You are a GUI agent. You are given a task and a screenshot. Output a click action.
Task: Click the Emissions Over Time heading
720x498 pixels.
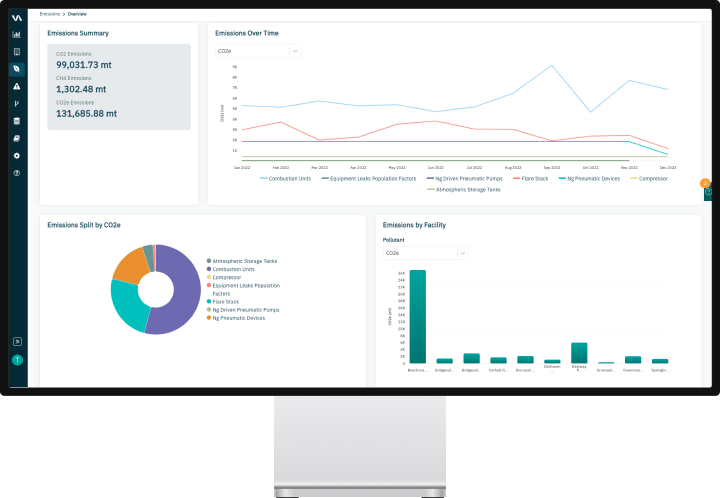pos(247,33)
